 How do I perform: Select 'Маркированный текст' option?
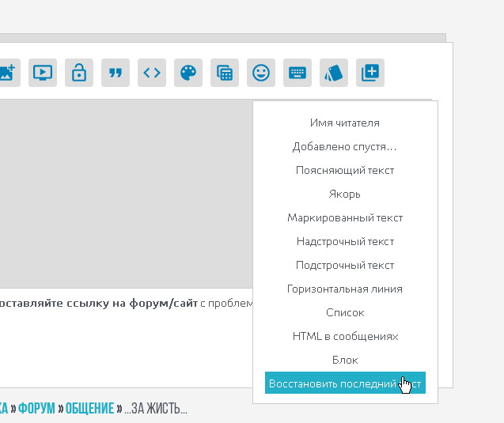(345, 217)
